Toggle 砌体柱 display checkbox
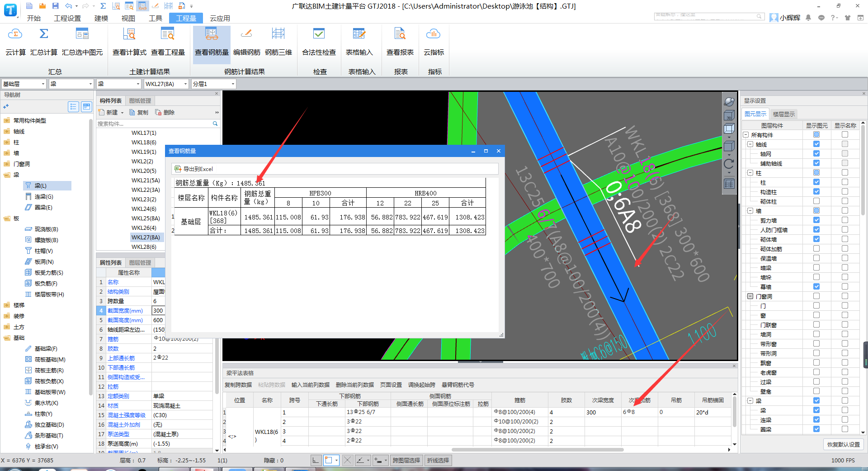 tap(816, 201)
